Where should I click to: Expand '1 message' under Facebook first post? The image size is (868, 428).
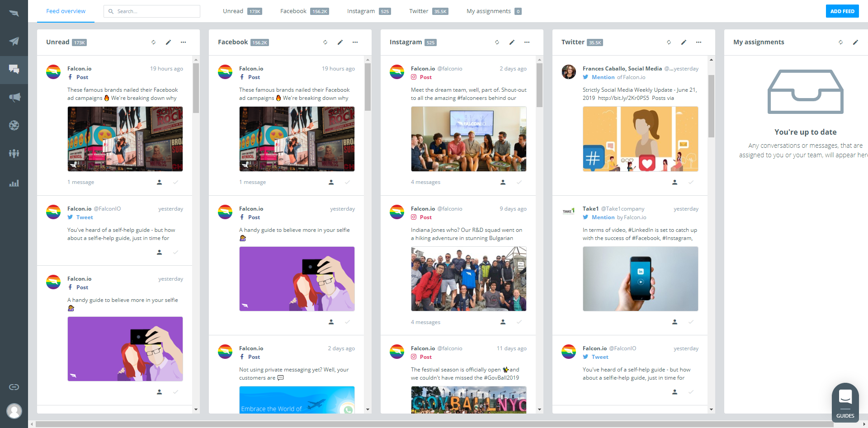point(253,182)
